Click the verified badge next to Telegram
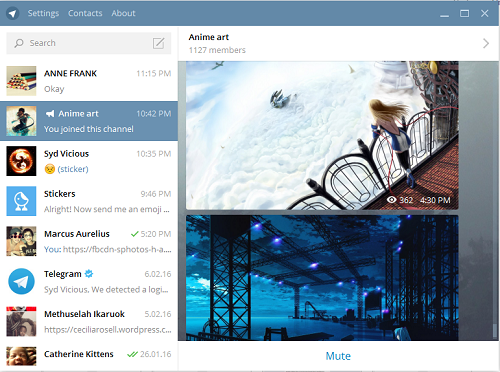Image resolution: width=500 pixels, height=372 pixels. click(89, 274)
